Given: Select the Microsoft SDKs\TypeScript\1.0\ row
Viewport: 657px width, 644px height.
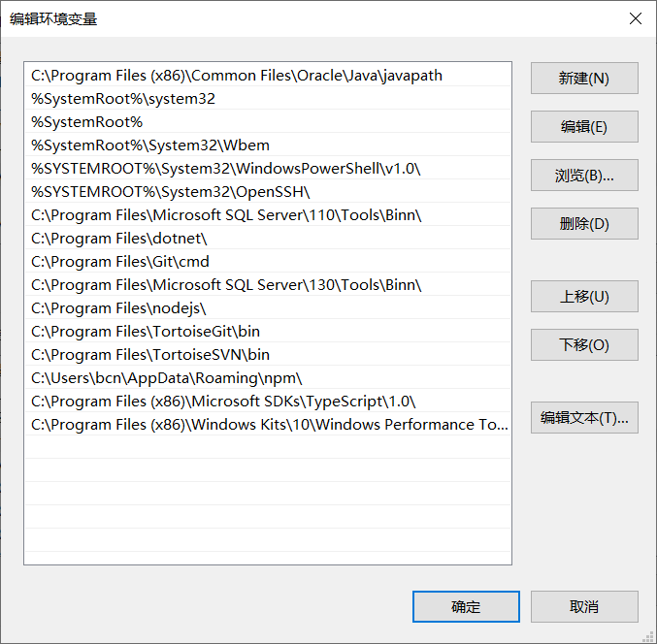Looking at the screenshot, I should pos(268,402).
